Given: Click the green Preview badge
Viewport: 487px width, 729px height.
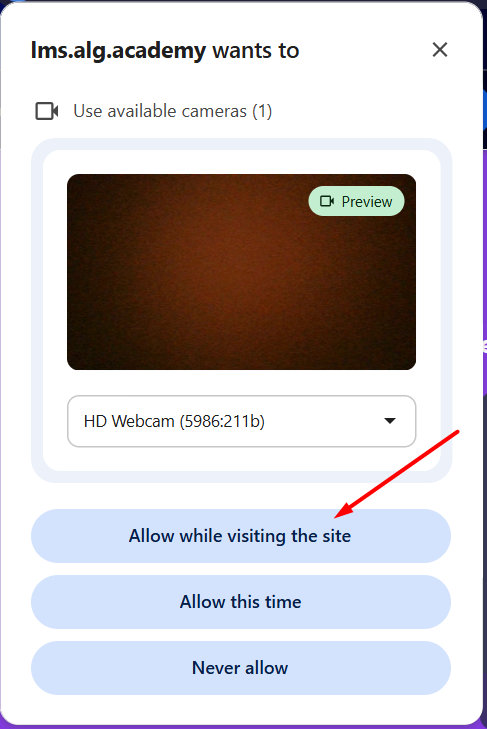Looking at the screenshot, I should point(356,201).
